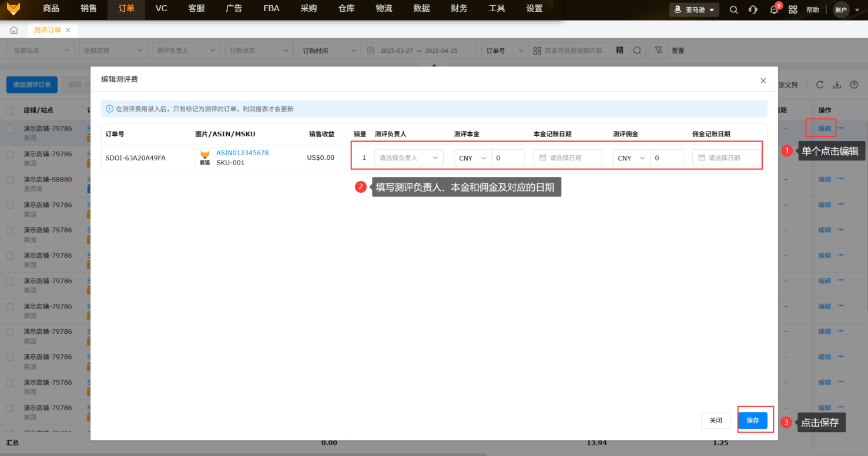Click 编辑 for the 演示店铺-98880 row
Screen dimensions: 868x456
tap(825, 180)
